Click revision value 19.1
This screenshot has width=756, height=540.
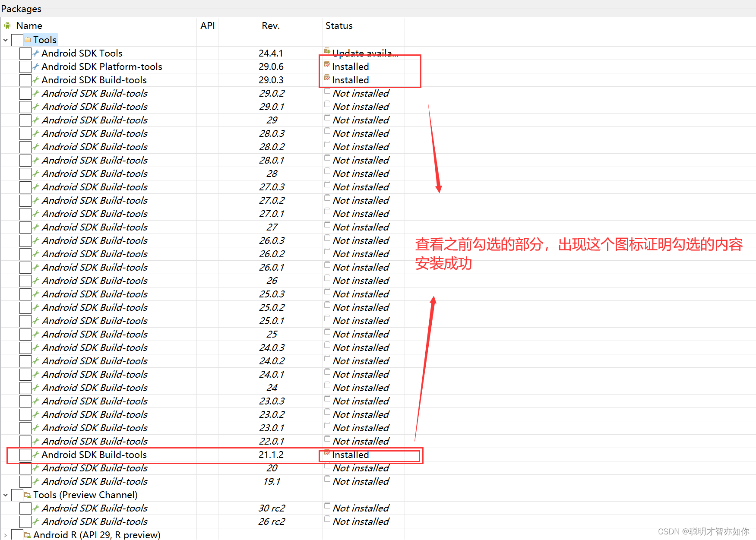tap(272, 481)
